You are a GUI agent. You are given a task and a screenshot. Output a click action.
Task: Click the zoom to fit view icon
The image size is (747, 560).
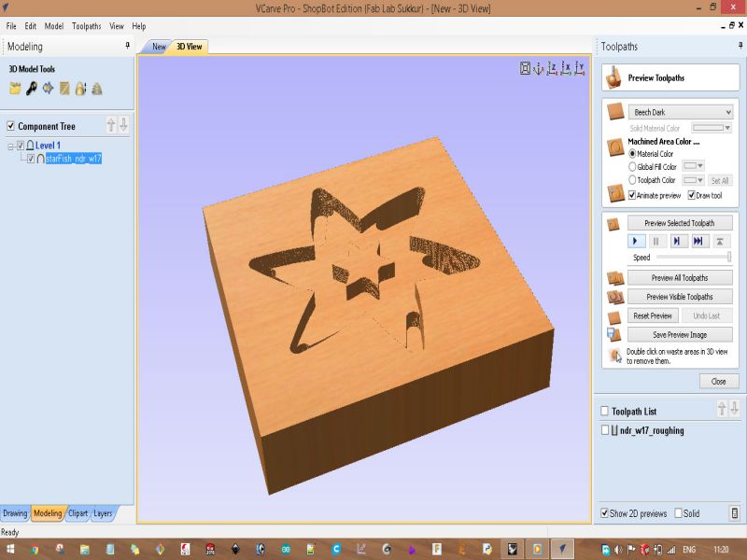[525, 68]
